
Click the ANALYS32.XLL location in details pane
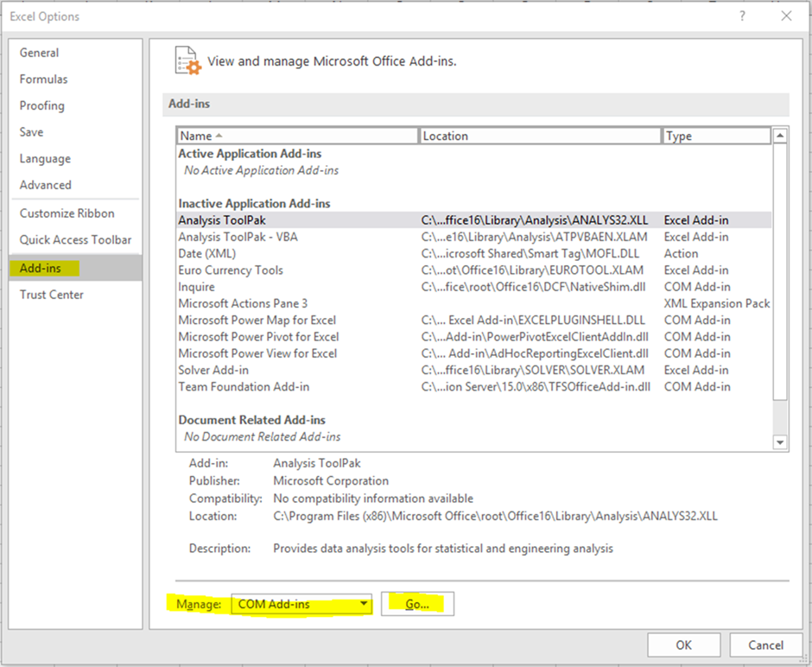coord(495,517)
